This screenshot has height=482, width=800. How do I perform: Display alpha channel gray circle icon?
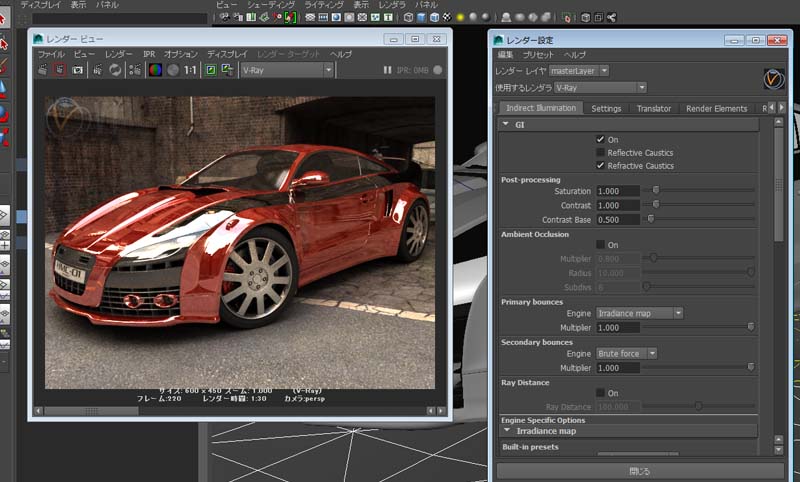pos(173,70)
